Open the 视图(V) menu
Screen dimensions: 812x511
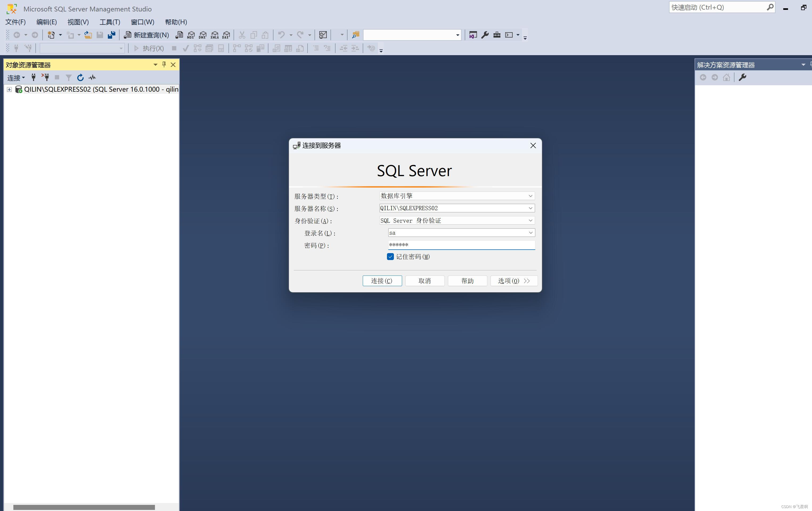(x=78, y=22)
